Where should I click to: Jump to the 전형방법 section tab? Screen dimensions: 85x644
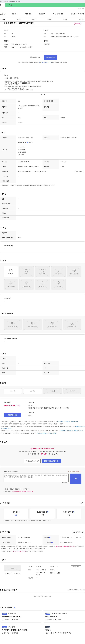(66, 19)
